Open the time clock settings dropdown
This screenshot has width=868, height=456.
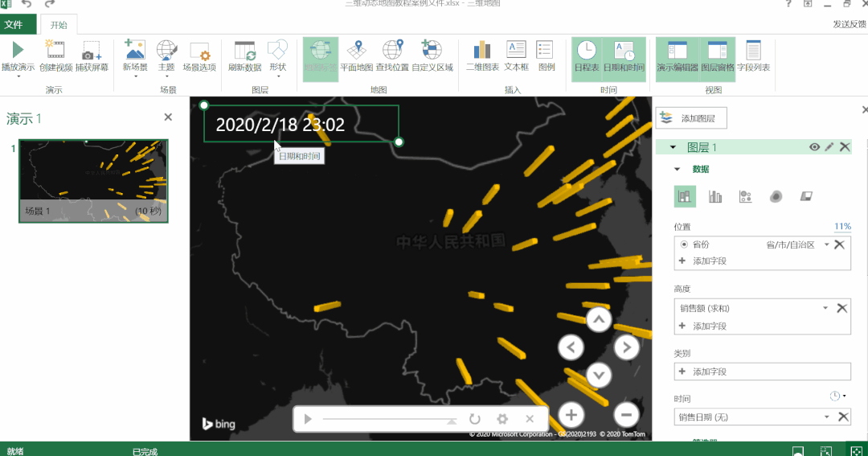pos(837,396)
